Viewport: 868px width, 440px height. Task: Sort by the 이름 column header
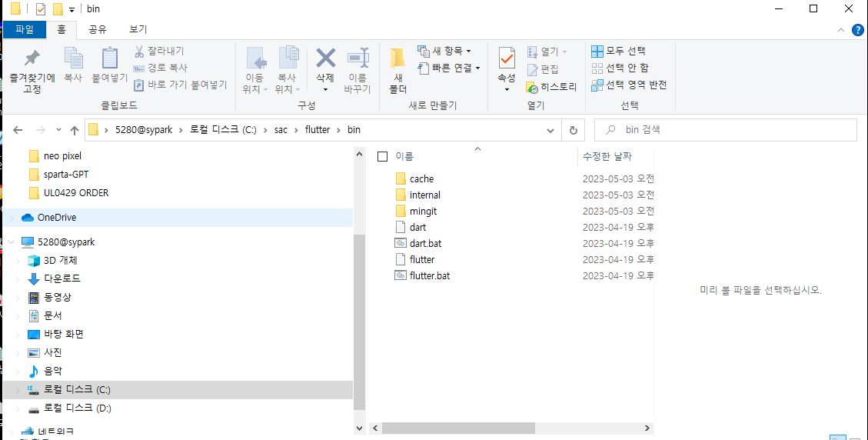(404, 157)
